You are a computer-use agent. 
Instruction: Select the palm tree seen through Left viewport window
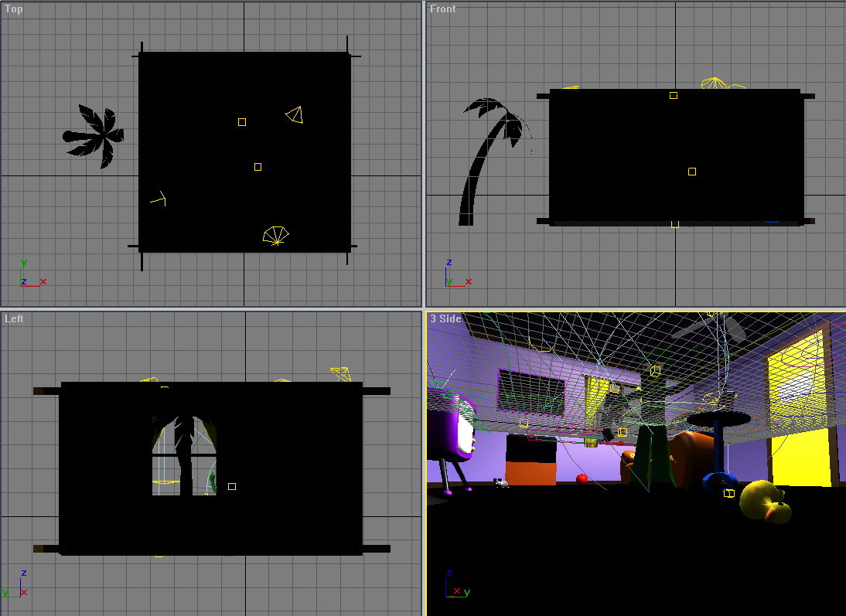click(x=185, y=454)
